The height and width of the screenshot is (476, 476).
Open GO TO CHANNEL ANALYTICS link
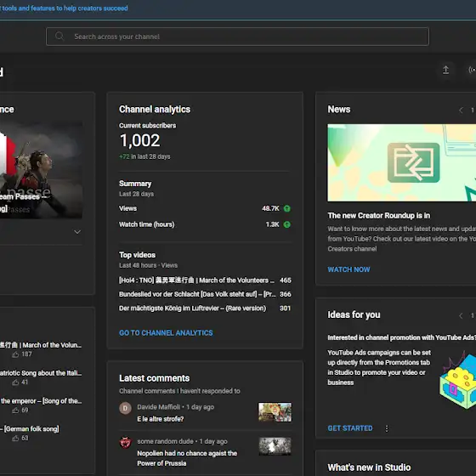pos(166,333)
